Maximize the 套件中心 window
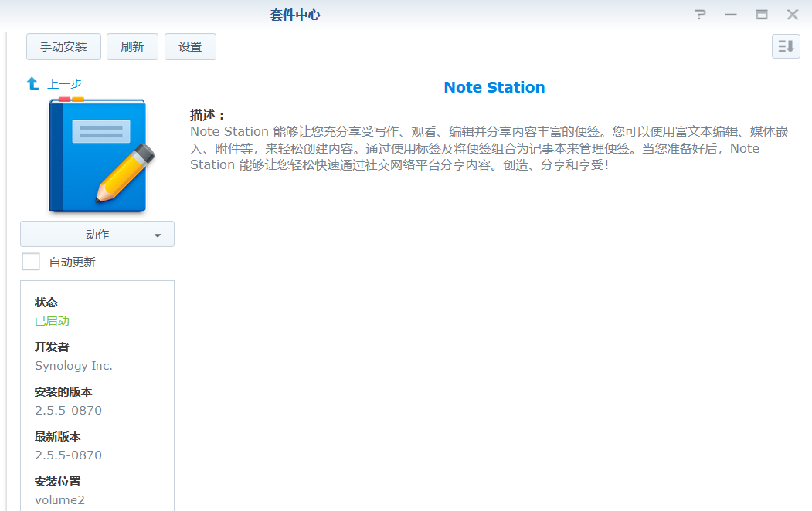The width and height of the screenshot is (812, 511). coord(762,15)
